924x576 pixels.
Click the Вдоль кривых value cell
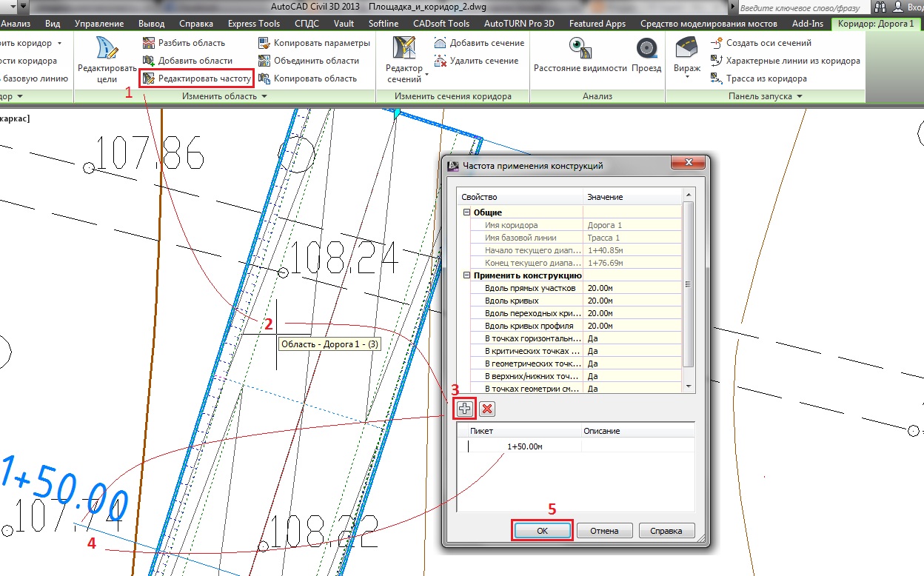632,301
